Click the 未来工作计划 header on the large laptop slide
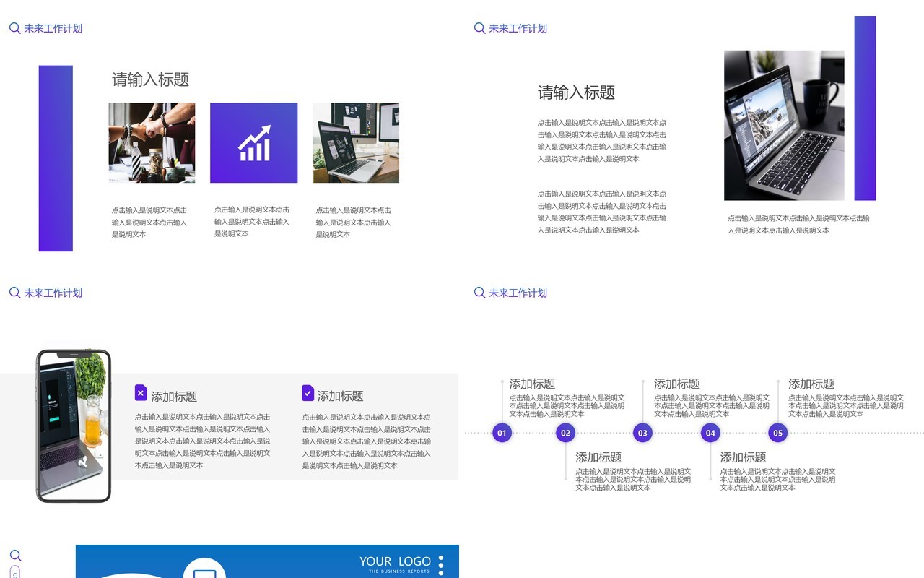924x578 pixels. [x=518, y=29]
